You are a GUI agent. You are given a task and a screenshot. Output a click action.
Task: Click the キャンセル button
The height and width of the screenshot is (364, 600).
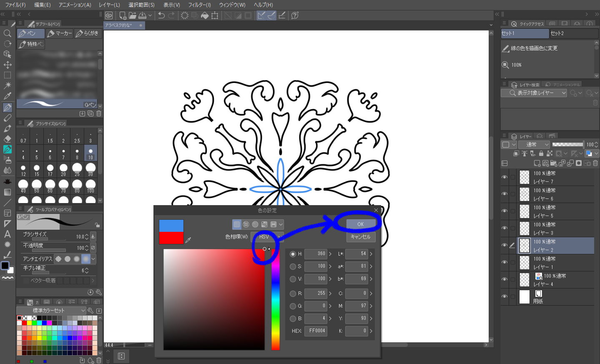point(361,237)
